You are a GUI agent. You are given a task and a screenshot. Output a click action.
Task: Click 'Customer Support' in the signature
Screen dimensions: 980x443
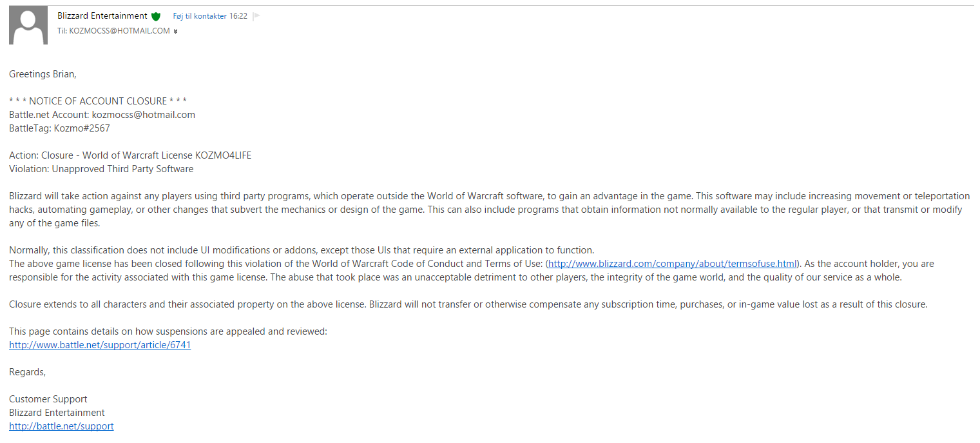coord(48,399)
